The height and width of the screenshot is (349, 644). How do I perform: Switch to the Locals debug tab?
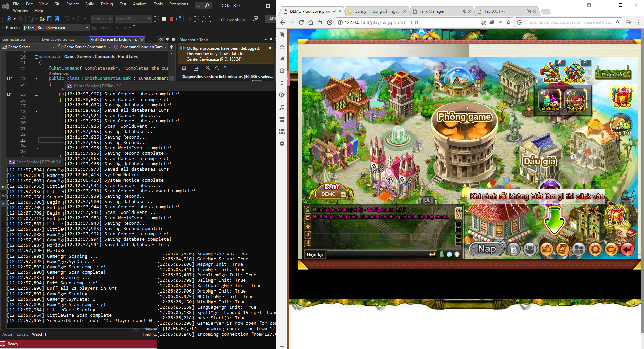22,334
